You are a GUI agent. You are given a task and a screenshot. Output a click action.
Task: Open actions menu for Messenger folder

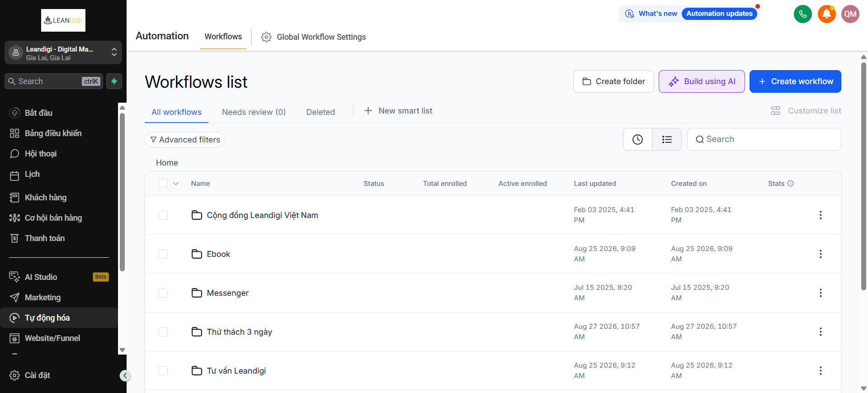click(x=821, y=293)
